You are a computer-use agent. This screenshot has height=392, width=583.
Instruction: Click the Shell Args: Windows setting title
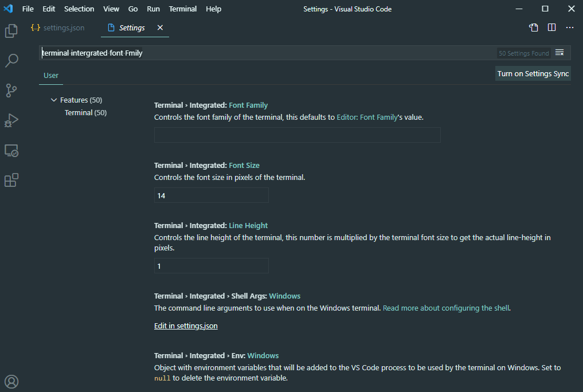[x=227, y=296]
